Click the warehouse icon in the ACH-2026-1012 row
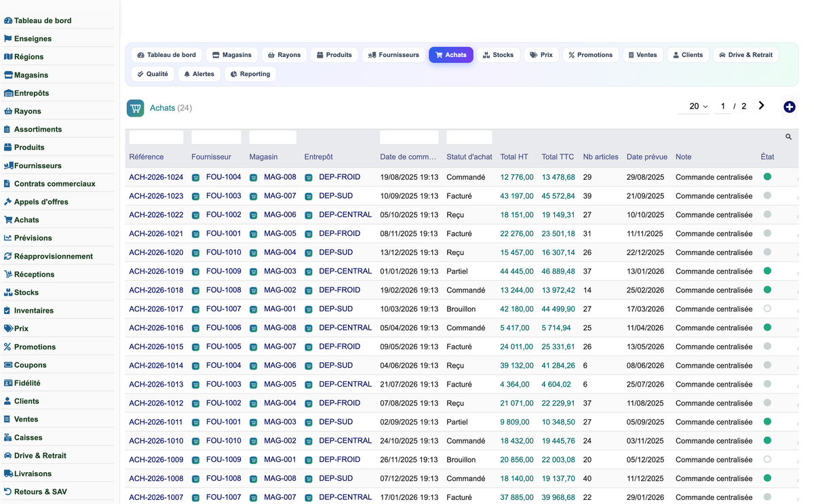The image size is (814, 504). tap(308, 404)
